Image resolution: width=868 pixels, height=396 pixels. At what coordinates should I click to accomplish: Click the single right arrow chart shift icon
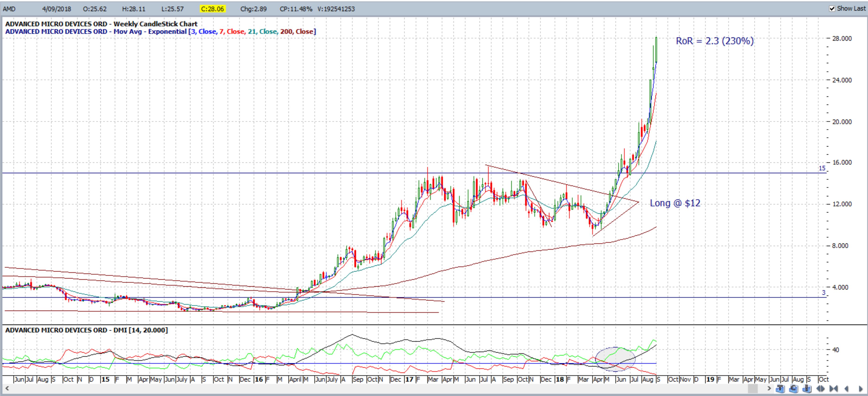tap(861, 389)
